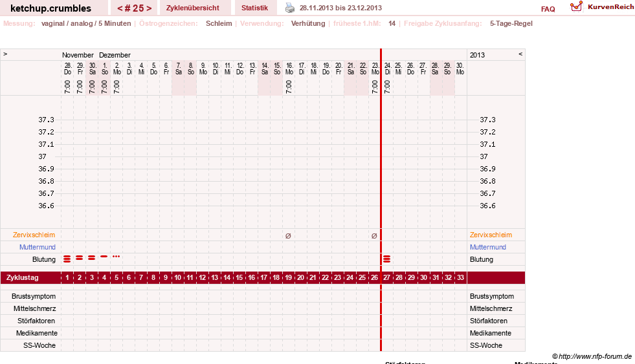This screenshot has width=635, height=364.
Task: Click the left Störfaktoren row label
Action: coord(36,321)
